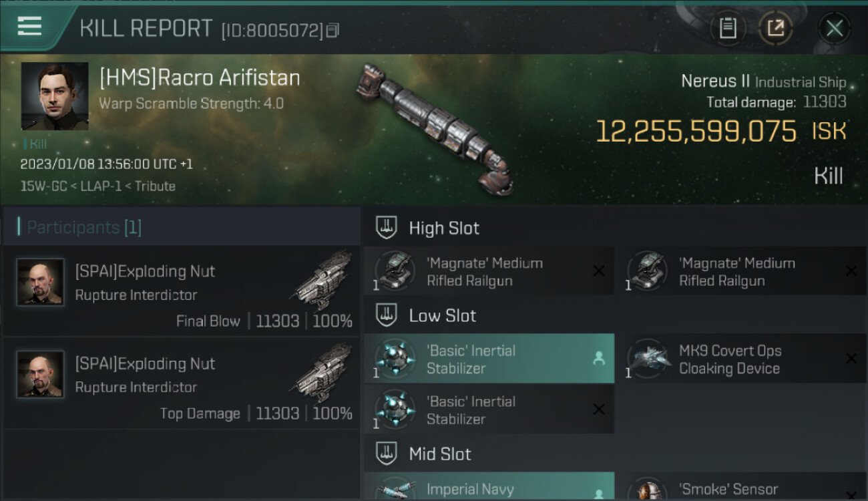Click the 'Smoke' Sensor module entry

pos(741,489)
